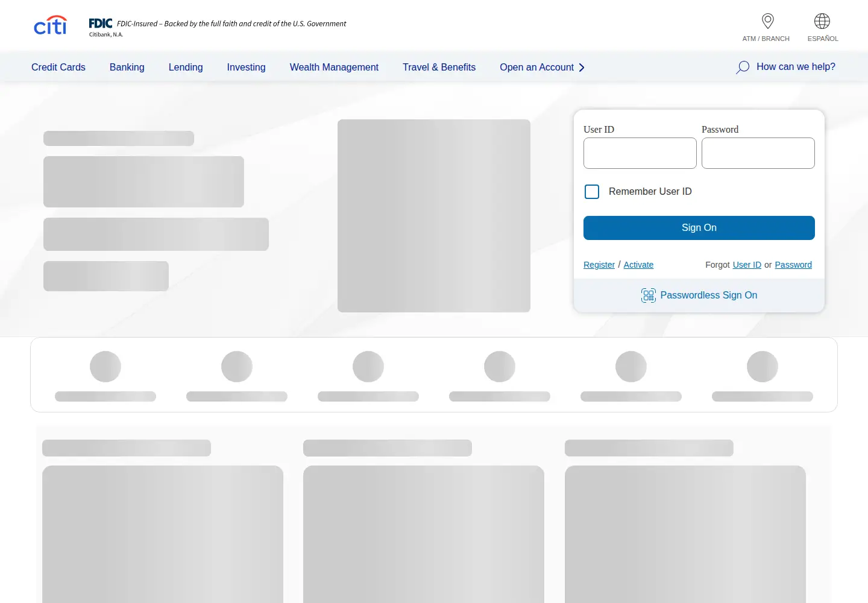Click the search magnifier icon
The width and height of the screenshot is (868, 603).
743,67
